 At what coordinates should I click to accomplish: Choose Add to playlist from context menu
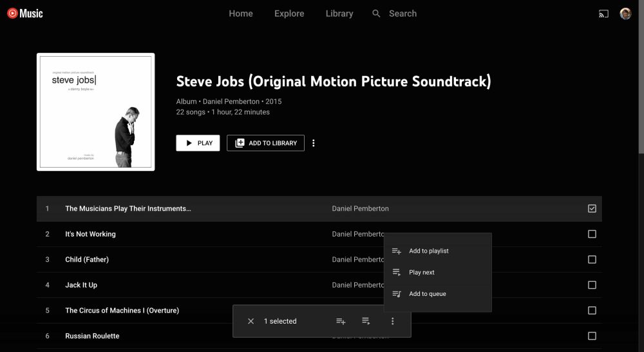click(429, 251)
